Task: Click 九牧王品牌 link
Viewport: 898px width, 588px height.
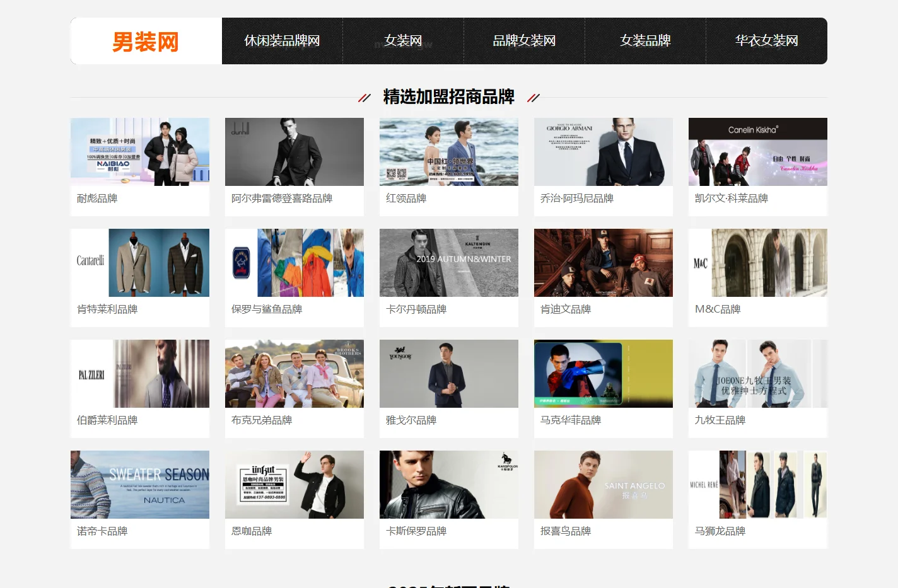Action: (720, 420)
